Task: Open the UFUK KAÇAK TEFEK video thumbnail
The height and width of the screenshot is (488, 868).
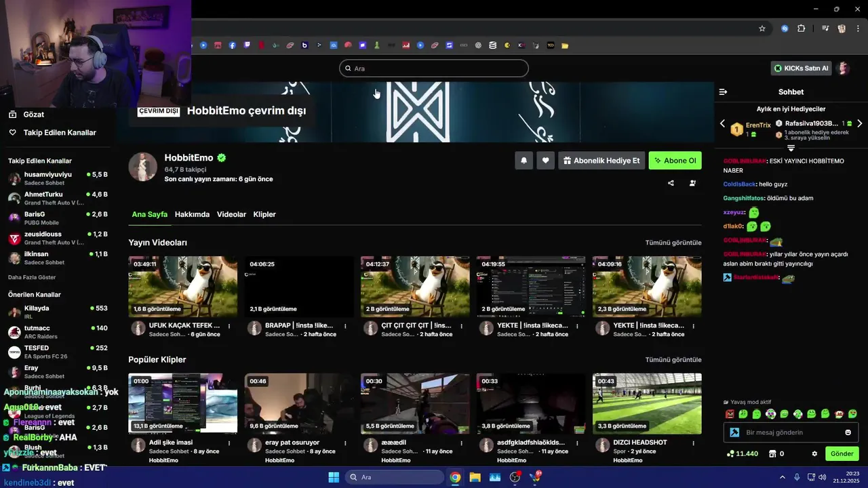Action: point(183,287)
